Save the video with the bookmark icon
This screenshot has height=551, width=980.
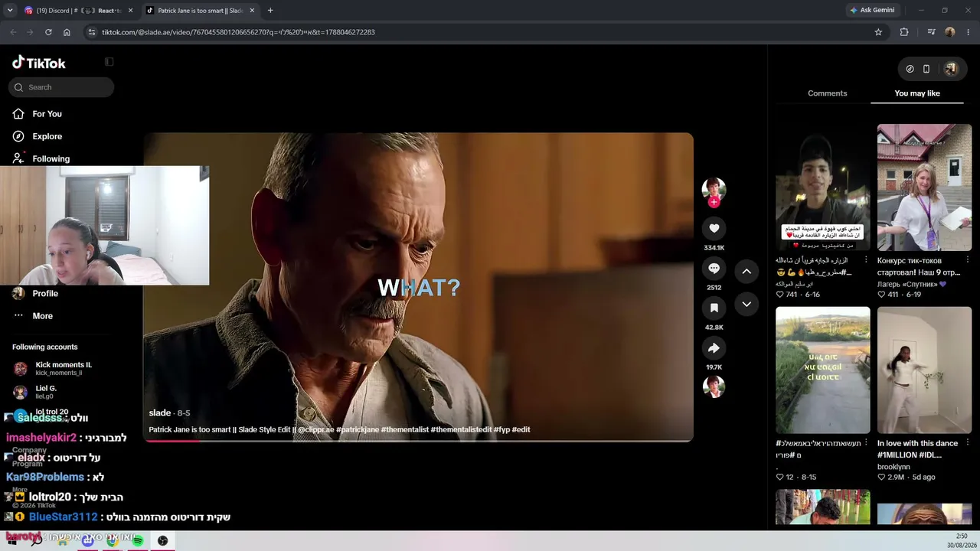[714, 308]
